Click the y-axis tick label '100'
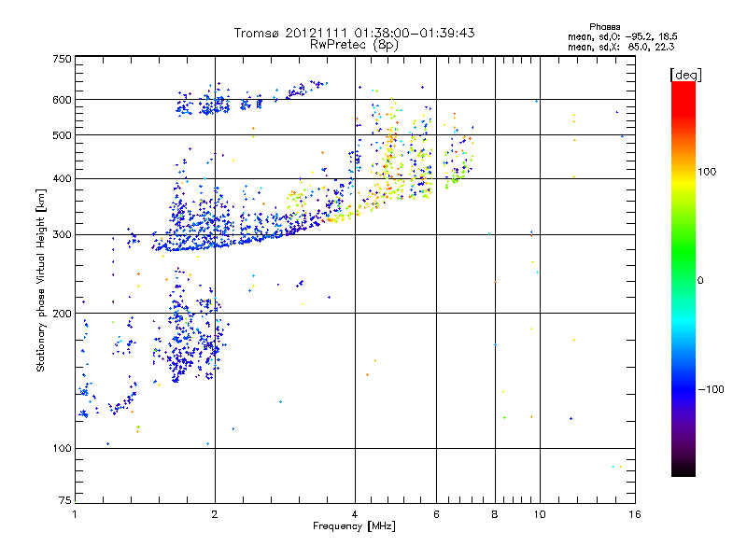The width and height of the screenshot is (747, 560). click(x=63, y=449)
